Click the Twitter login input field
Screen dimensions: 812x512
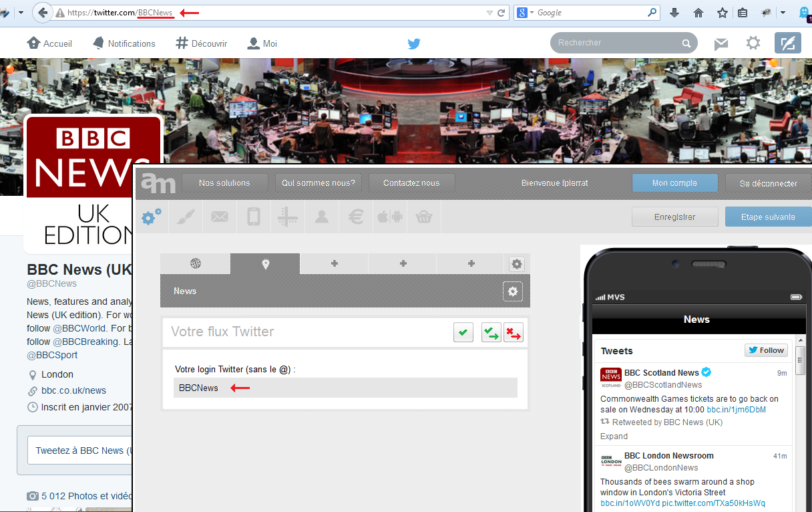[x=345, y=388]
